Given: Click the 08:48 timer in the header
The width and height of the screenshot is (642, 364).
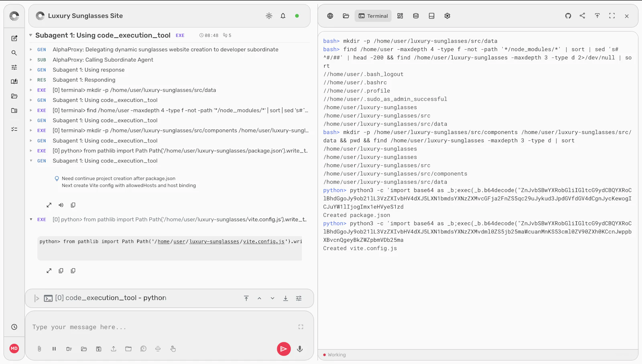Looking at the screenshot, I should [x=209, y=35].
